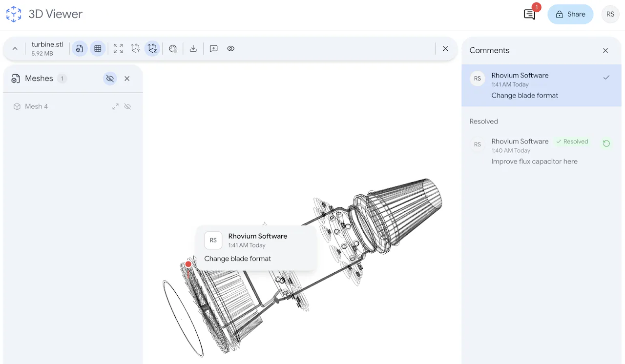625x364 pixels.
Task: Close the Comments panel
Action: click(x=605, y=51)
